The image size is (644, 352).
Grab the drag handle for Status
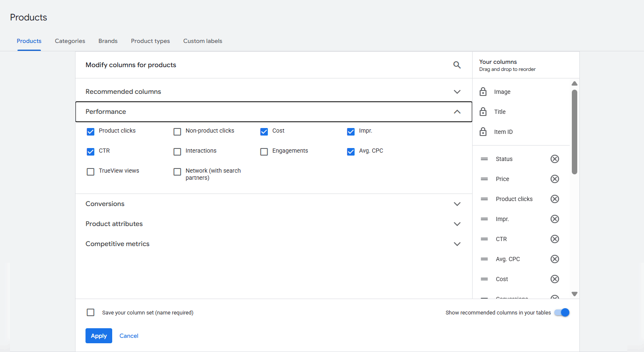click(484, 159)
